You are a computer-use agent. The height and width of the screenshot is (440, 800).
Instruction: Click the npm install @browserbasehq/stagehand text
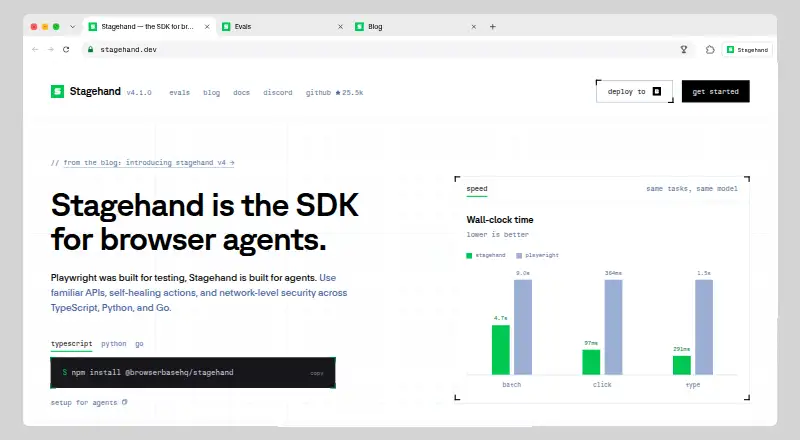click(153, 373)
